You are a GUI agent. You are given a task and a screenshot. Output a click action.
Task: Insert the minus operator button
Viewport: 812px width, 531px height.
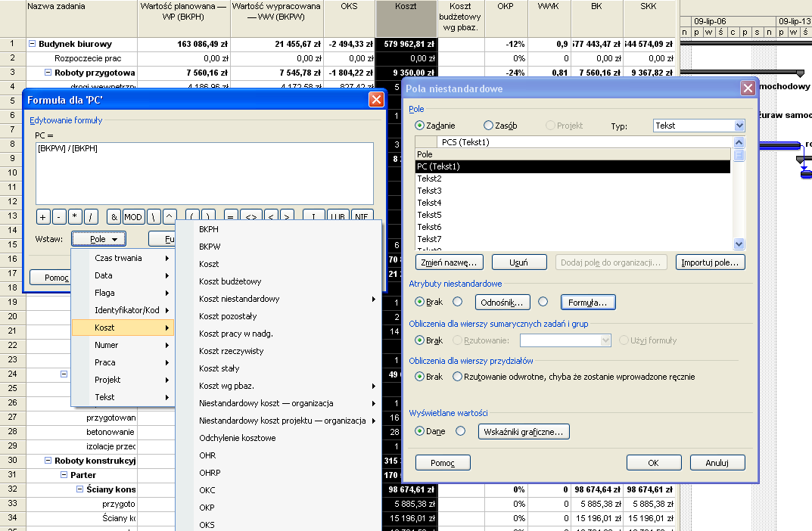59,217
